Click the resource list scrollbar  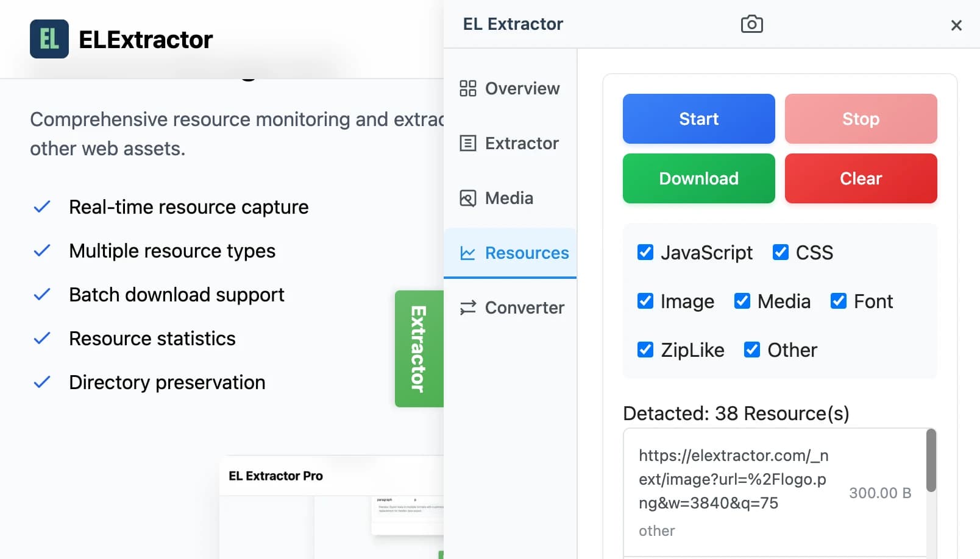[931, 460]
